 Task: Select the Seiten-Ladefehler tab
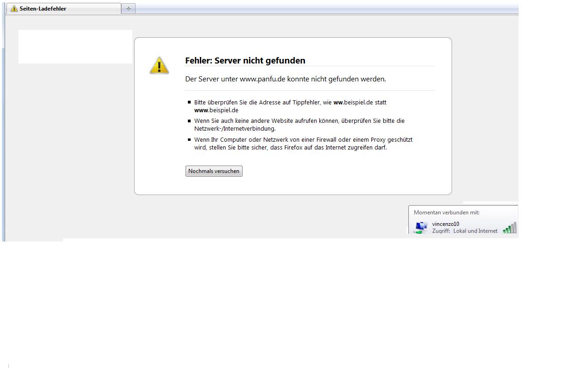(x=63, y=9)
